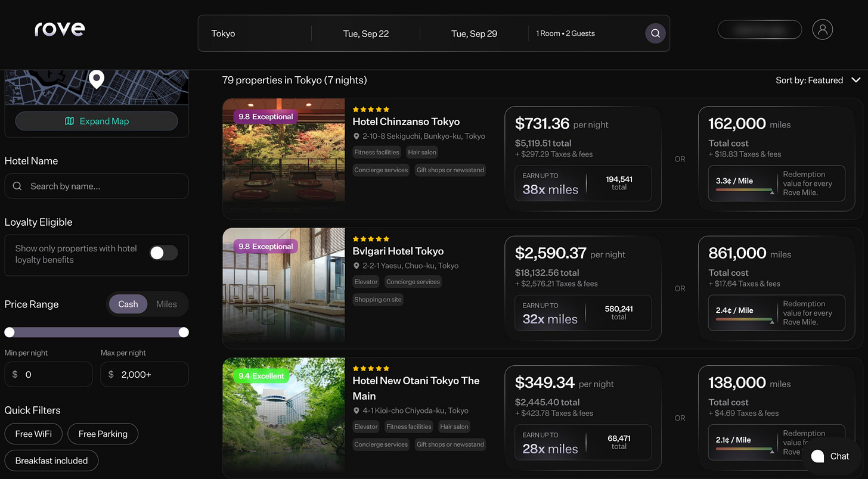Click the 2.1¢ / Mile redemption value
Screen dimensions: 868x479
click(733, 440)
